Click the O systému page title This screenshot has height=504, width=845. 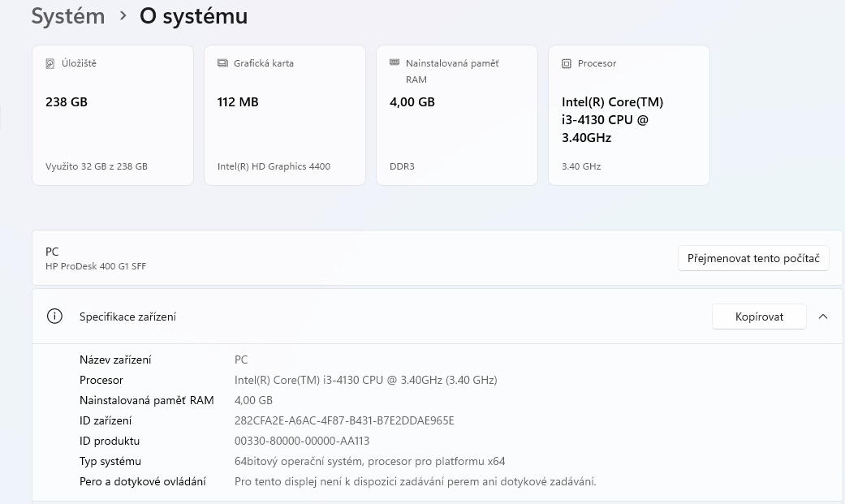(193, 15)
